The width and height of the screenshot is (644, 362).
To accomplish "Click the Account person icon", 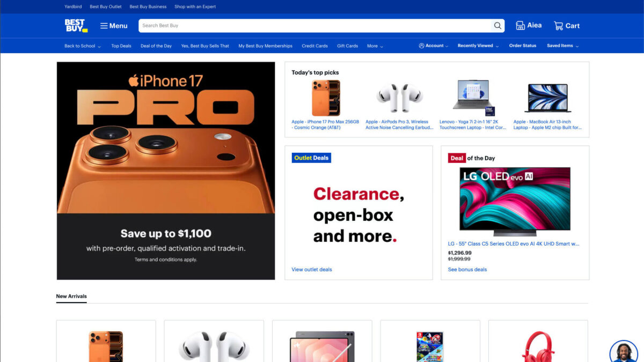I will [x=421, y=46].
